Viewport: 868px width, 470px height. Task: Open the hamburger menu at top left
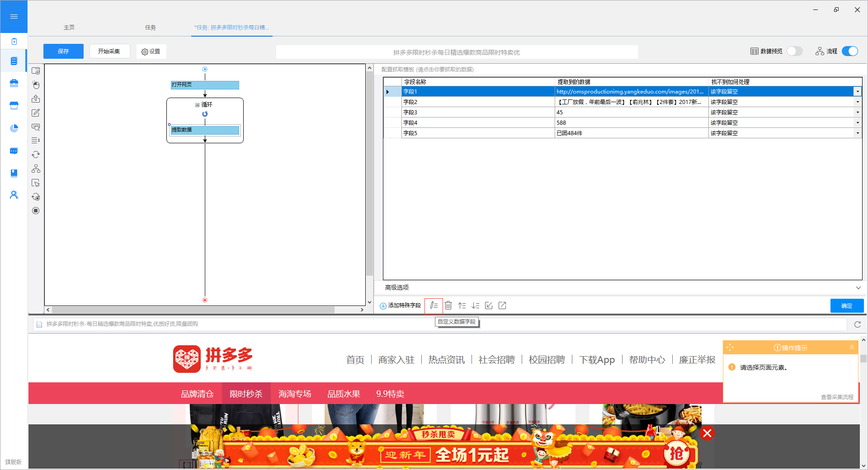click(14, 17)
